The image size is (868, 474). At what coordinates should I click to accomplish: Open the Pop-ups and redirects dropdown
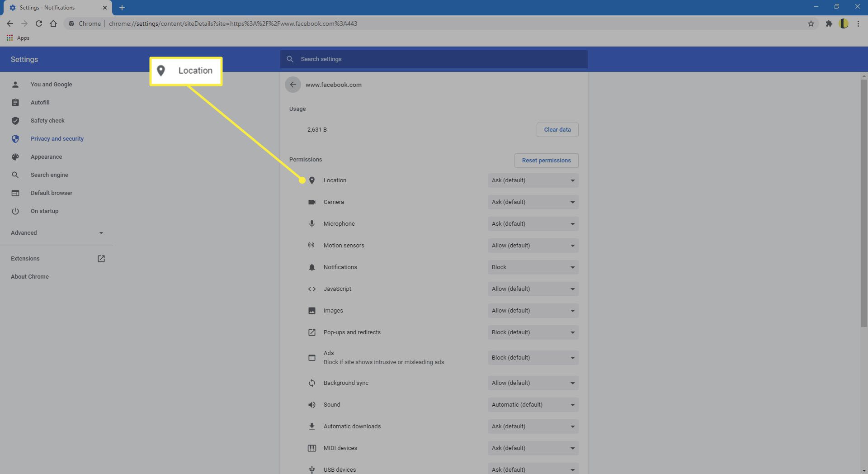533,332
